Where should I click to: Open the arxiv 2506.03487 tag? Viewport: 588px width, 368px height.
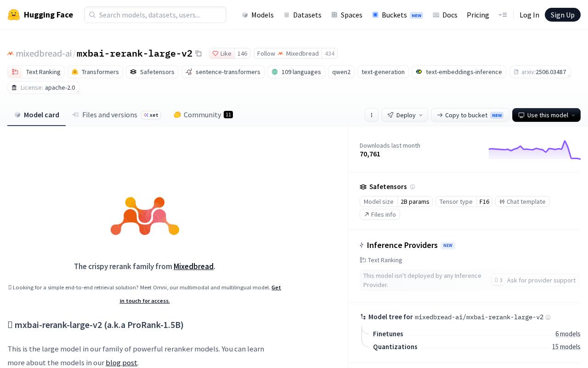(x=540, y=72)
